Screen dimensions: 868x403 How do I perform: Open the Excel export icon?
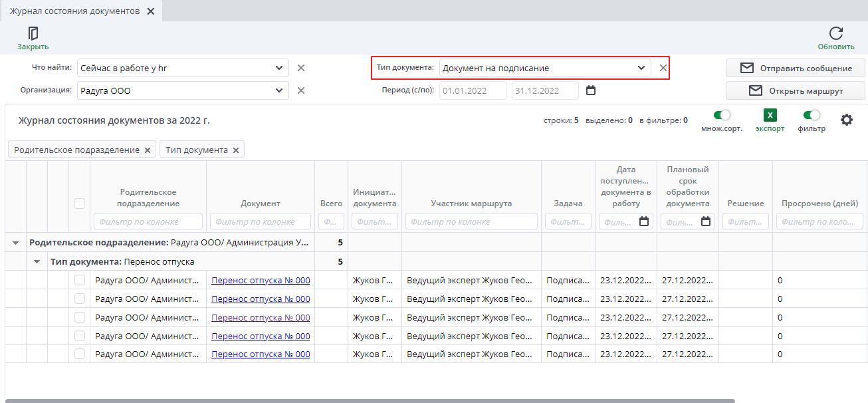click(x=769, y=116)
